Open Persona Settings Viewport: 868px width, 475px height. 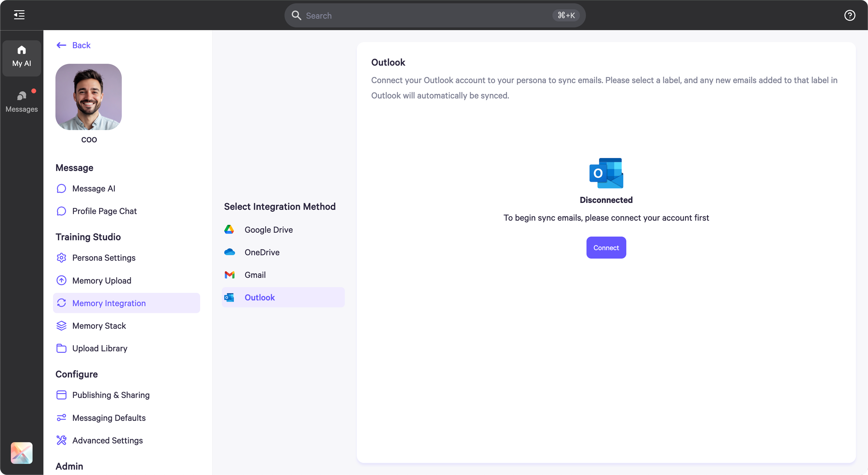tap(104, 257)
